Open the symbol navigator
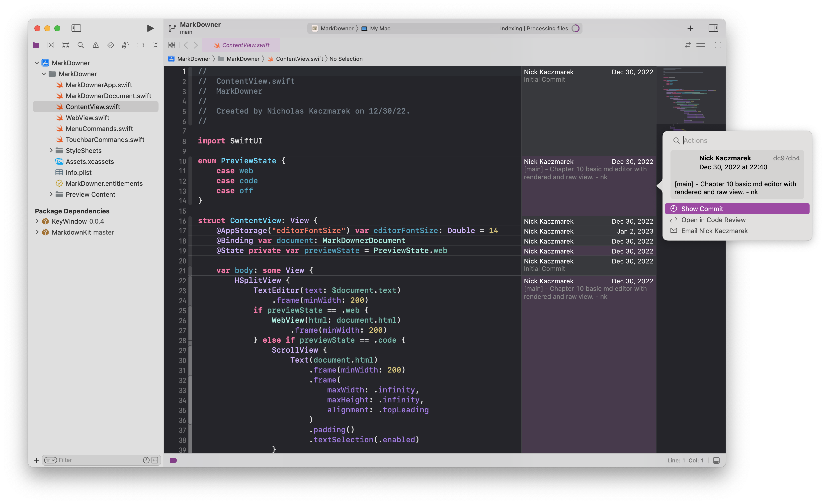Image resolution: width=830 pixels, height=504 pixels. coord(66,45)
